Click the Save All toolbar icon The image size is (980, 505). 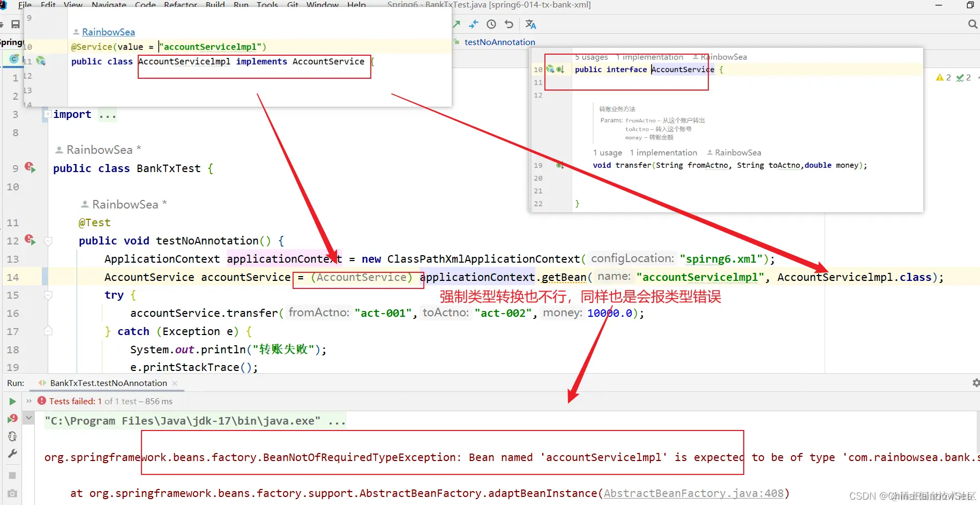point(16,24)
